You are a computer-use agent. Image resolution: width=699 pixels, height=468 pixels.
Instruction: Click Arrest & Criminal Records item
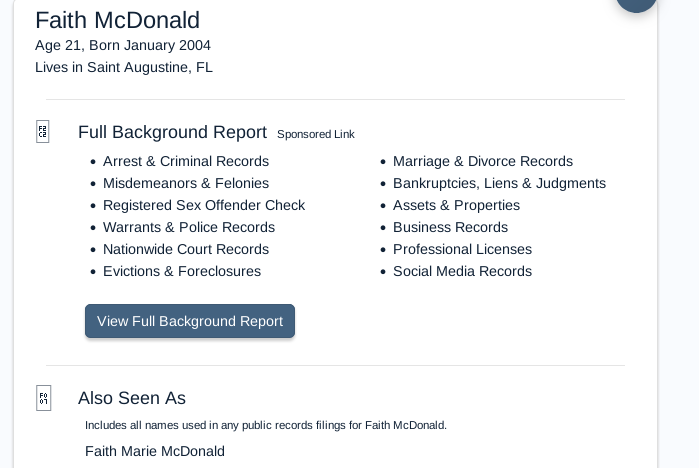click(186, 161)
